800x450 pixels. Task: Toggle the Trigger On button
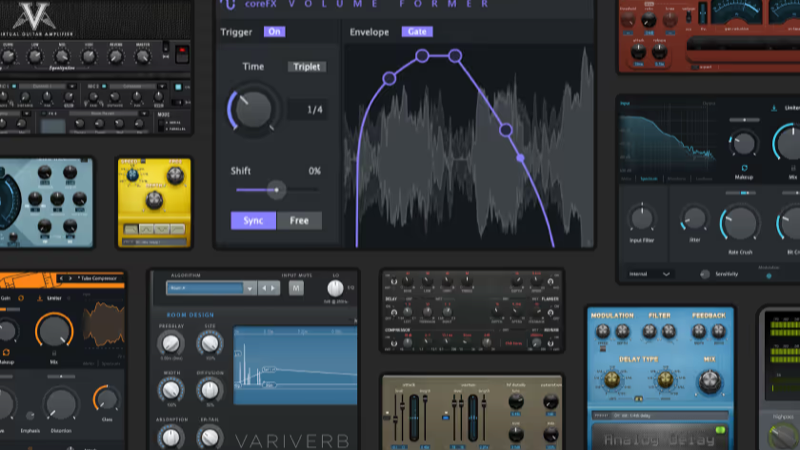pos(274,32)
